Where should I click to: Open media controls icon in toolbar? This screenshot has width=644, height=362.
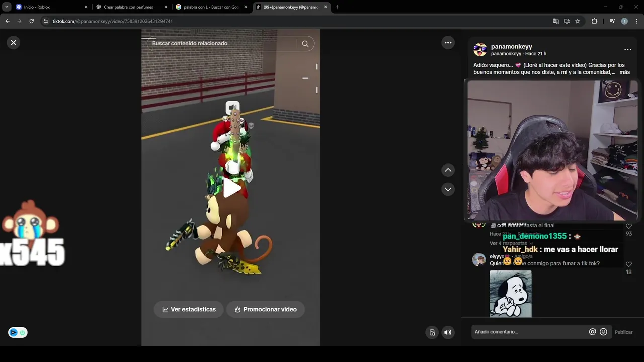tap(612, 21)
